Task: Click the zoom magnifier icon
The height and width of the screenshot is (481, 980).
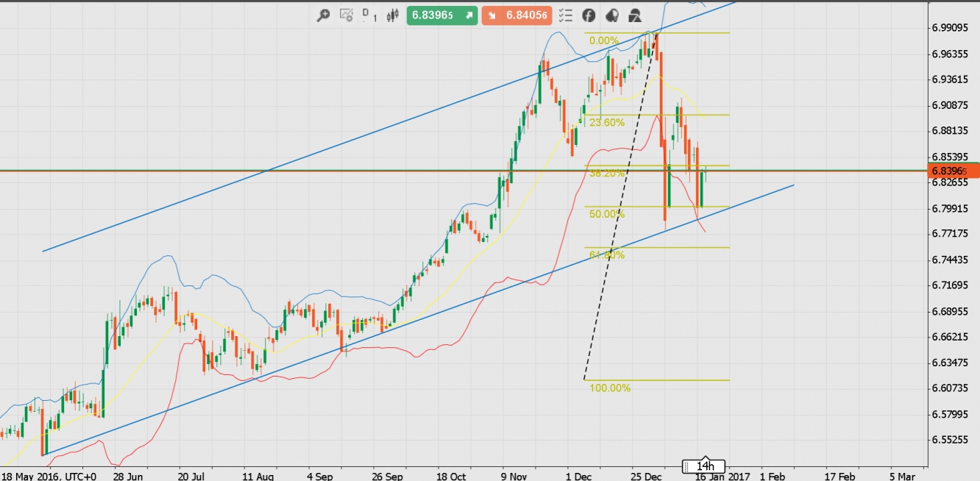Action: [323, 15]
